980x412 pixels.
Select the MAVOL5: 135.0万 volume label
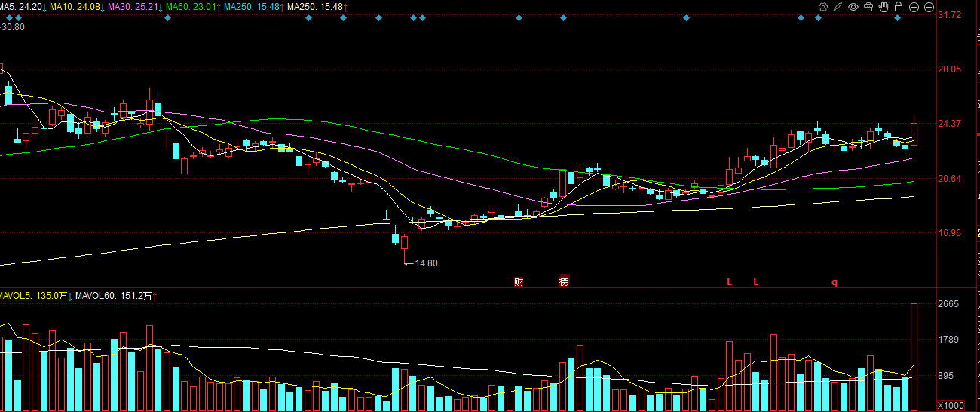click(35, 295)
